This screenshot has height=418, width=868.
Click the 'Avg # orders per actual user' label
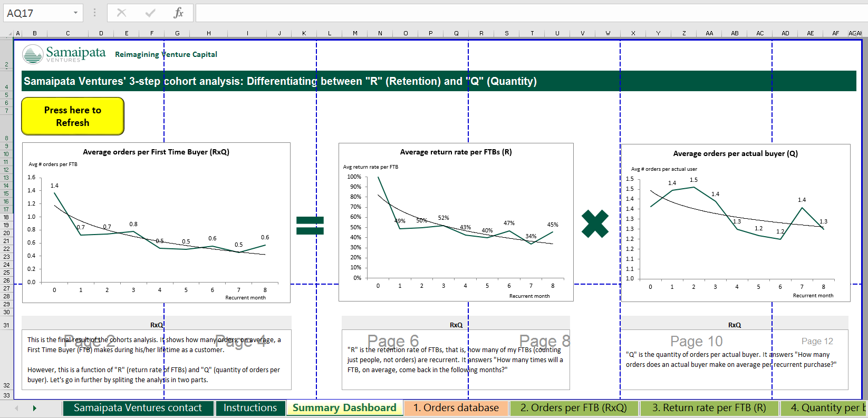(x=664, y=169)
